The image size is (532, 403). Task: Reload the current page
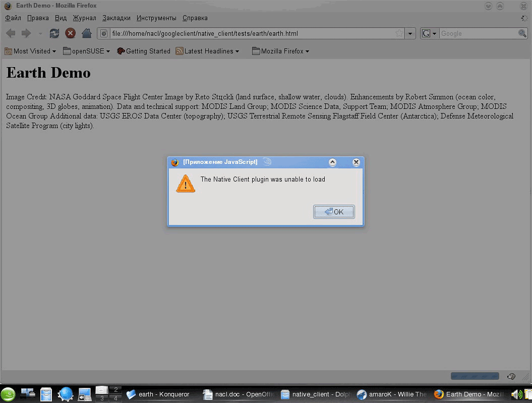pyautogui.click(x=54, y=33)
